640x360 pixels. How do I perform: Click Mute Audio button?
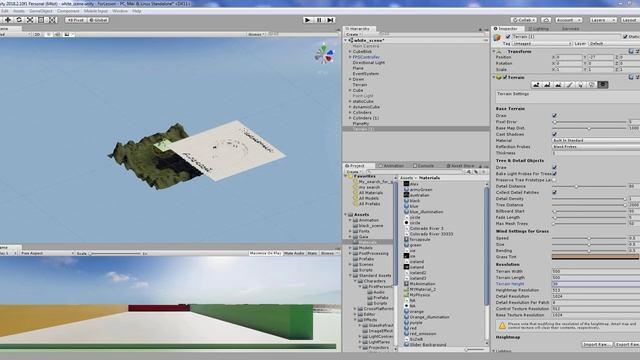294,253
